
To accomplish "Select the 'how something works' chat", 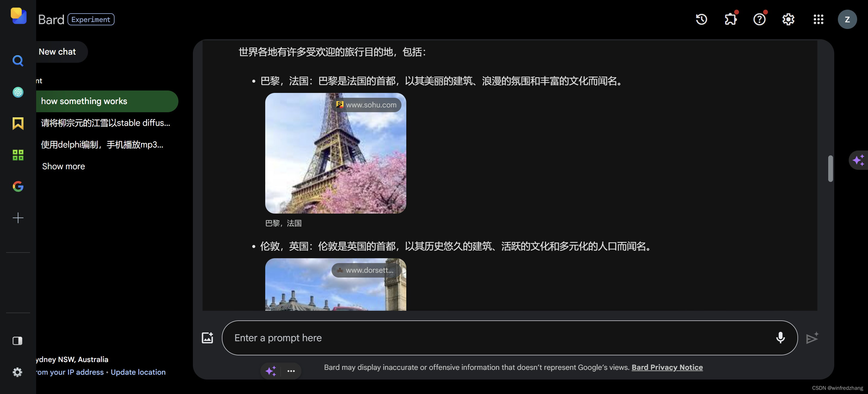I will point(107,101).
